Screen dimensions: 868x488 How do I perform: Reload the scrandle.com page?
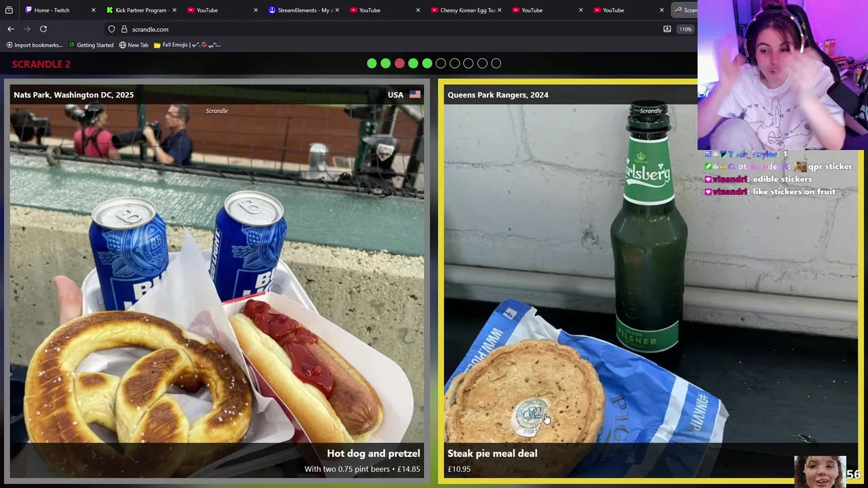coord(43,29)
